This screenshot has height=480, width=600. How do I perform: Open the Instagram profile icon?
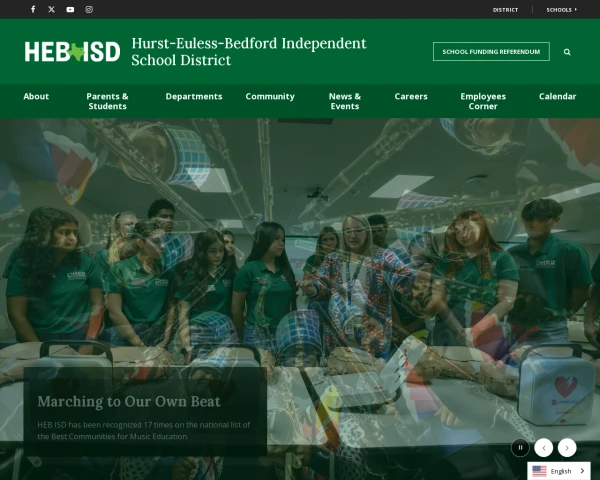coord(89,9)
